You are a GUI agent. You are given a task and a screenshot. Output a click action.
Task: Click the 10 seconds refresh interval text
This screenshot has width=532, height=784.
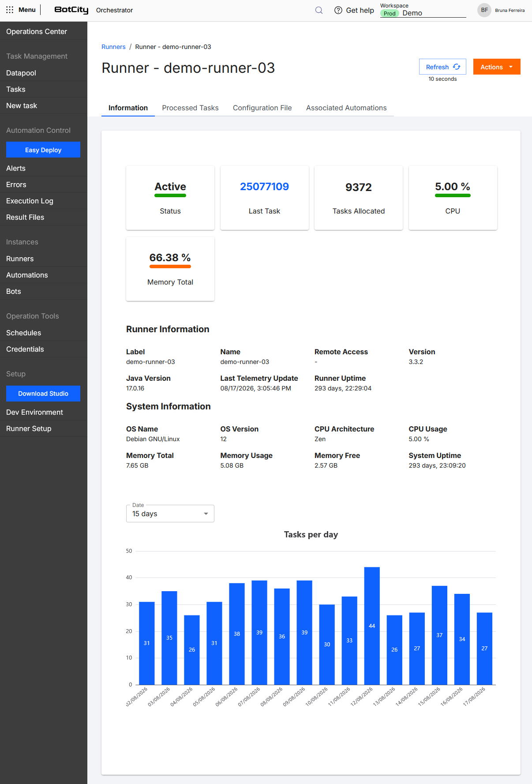[442, 79]
